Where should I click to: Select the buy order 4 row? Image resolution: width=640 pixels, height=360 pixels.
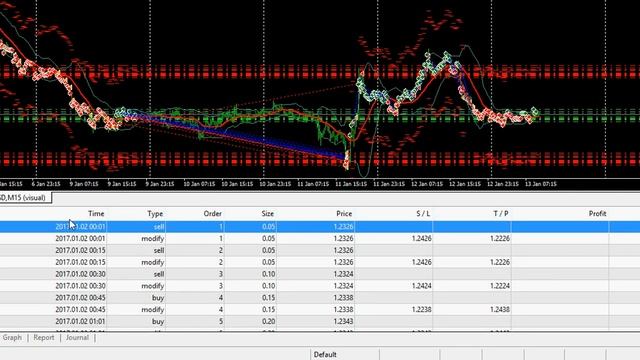[320, 298]
